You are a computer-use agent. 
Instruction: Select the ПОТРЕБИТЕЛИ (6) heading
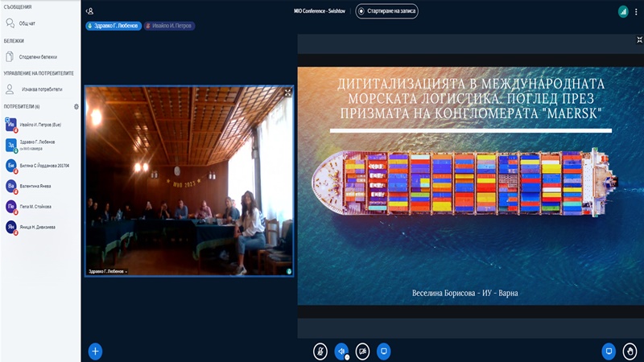pos(22,106)
